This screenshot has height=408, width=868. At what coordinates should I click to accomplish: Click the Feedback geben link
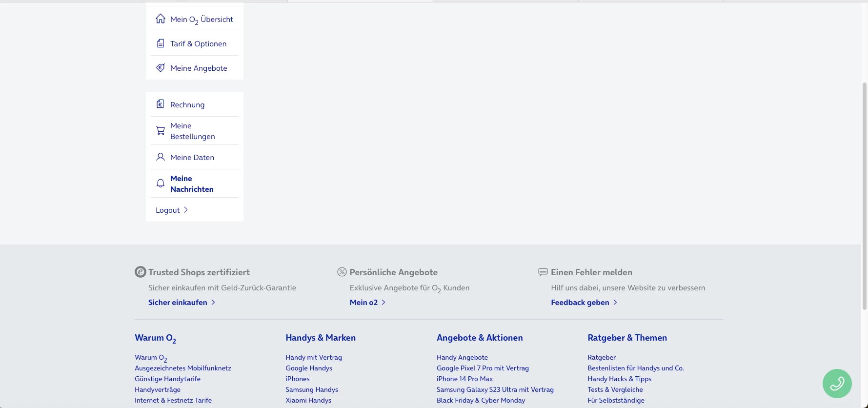point(580,303)
